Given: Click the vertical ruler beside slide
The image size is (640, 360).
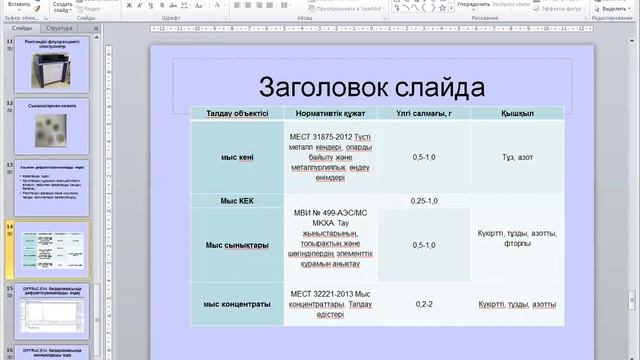Looking at the screenshot, I should (109, 202).
